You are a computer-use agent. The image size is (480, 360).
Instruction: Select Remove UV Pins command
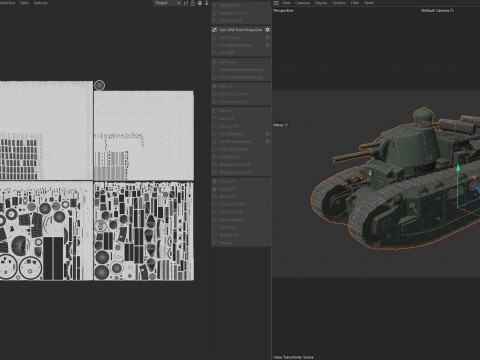pos(241,13)
